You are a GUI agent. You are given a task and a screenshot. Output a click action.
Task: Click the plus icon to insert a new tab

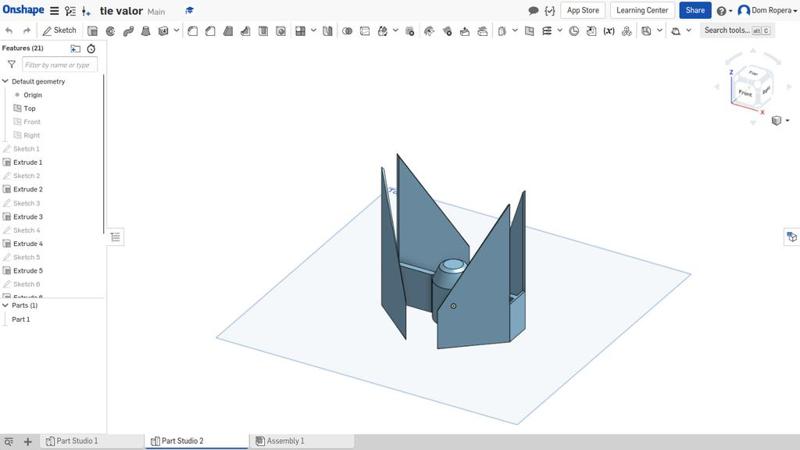(x=28, y=441)
